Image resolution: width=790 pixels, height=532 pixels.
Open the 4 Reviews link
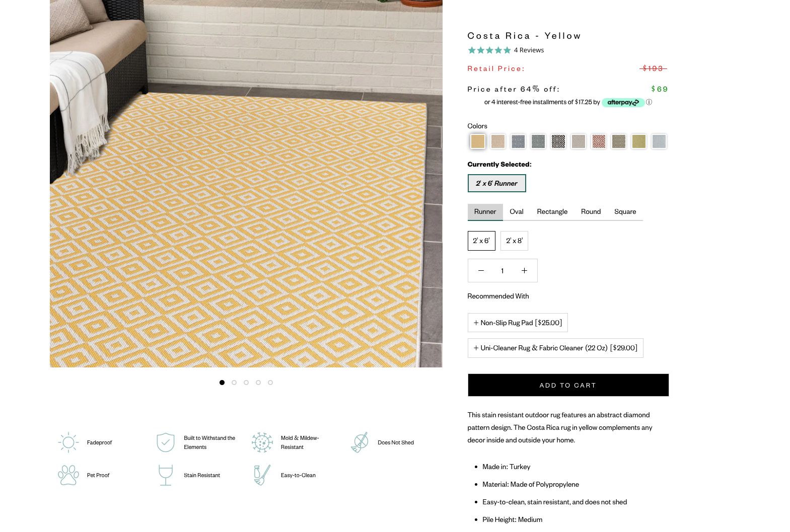click(x=529, y=50)
